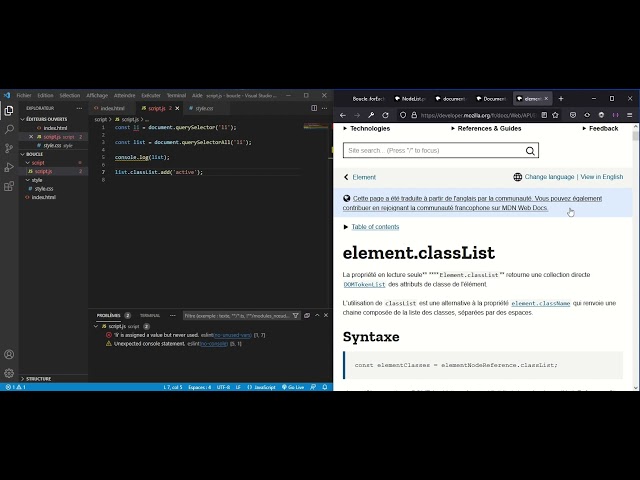This screenshot has height=480, width=640.
Task: Open style.css file in explorer tree
Action: (44, 189)
